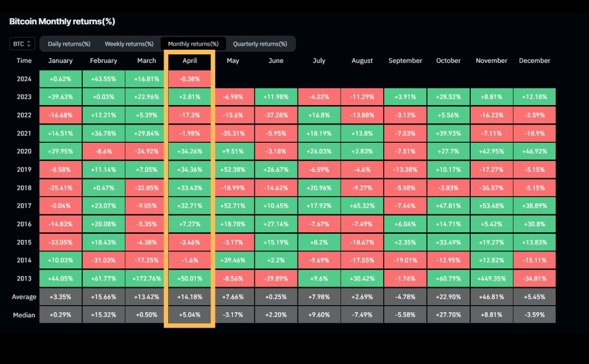
Task: Click the Time column header
Action: 24,60
